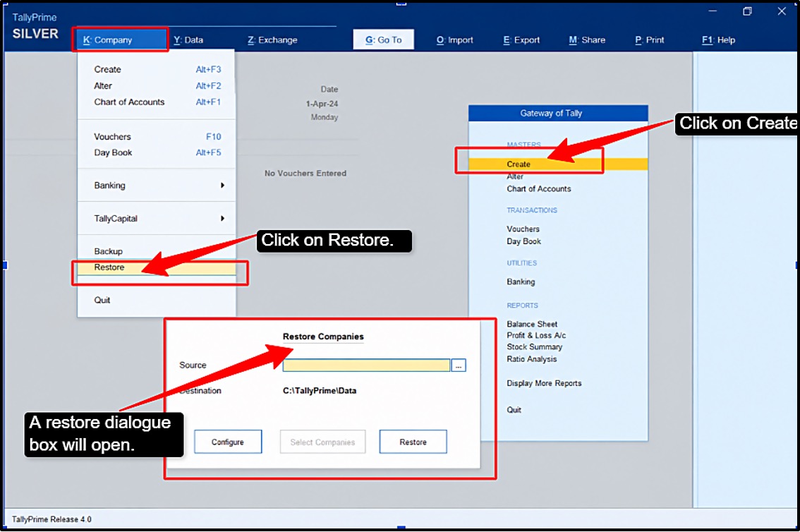Expand TallyCapital submenu arrow
This screenshot has height=532, width=800.
pyautogui.click(x=222, y=218)
